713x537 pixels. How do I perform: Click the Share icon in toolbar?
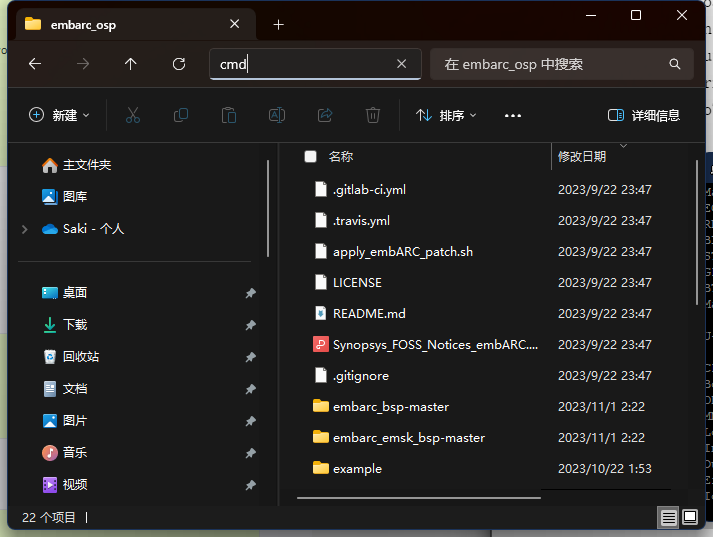click(x=325, y=116)
